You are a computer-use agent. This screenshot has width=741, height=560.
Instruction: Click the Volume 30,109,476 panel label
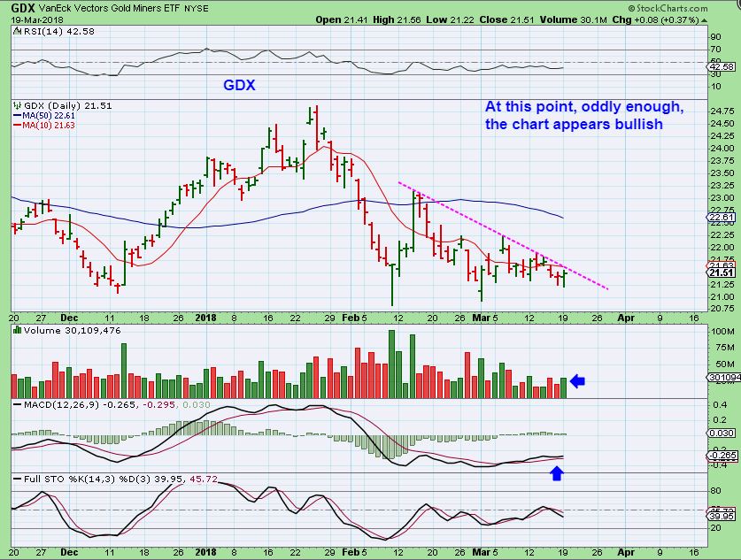pyautogui.click(x=73, y=331)
